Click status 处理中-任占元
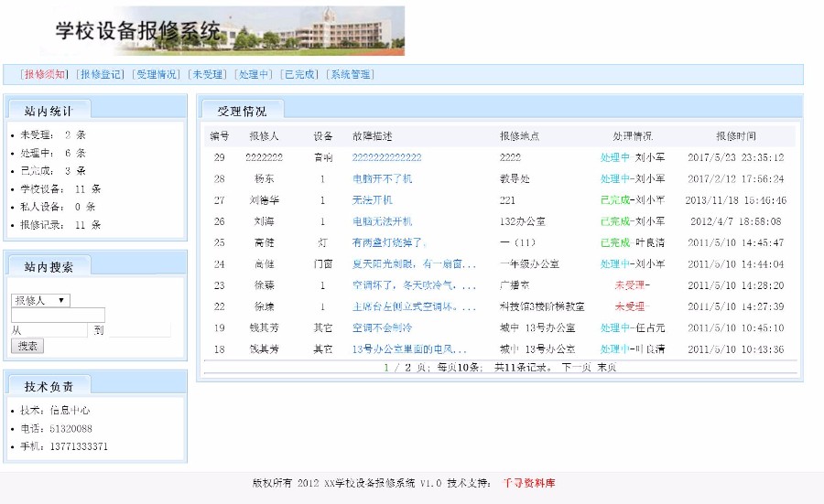The width and height of the screenshot is (824, 504). (632, 327)
